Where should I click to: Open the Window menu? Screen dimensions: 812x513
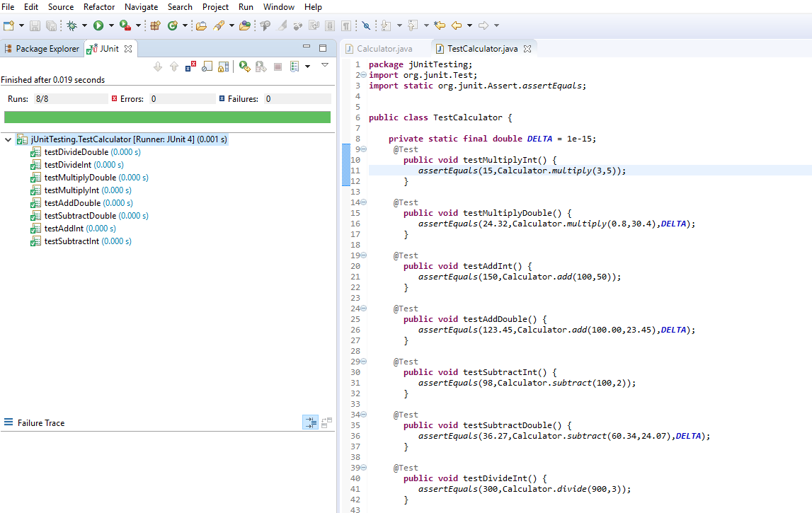tap(279, 7)
